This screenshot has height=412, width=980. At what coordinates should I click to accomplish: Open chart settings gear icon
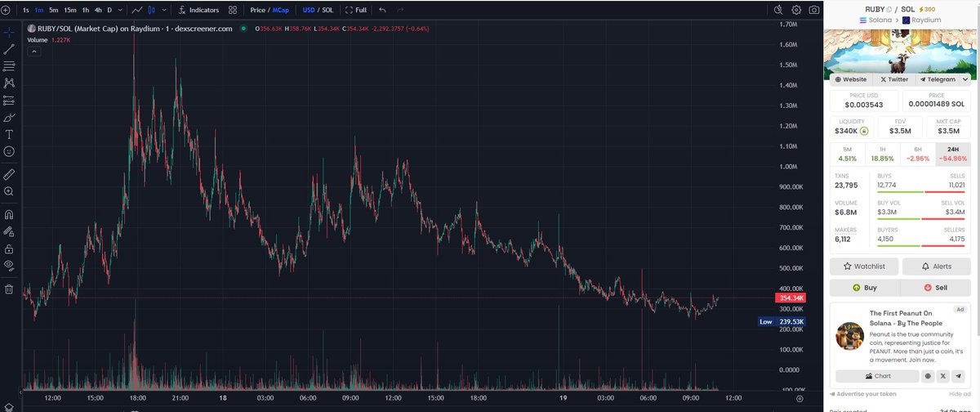coord(796,10)
